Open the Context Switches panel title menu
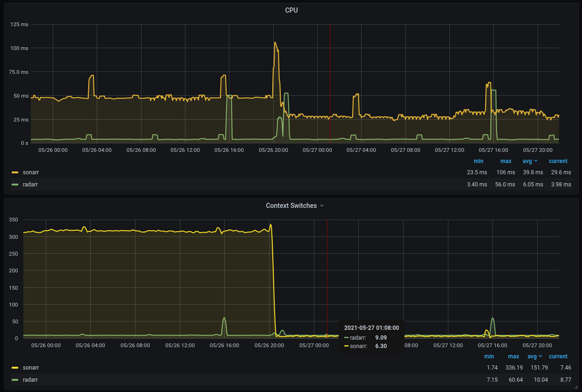582x392 pixels. tap(291, 206)
